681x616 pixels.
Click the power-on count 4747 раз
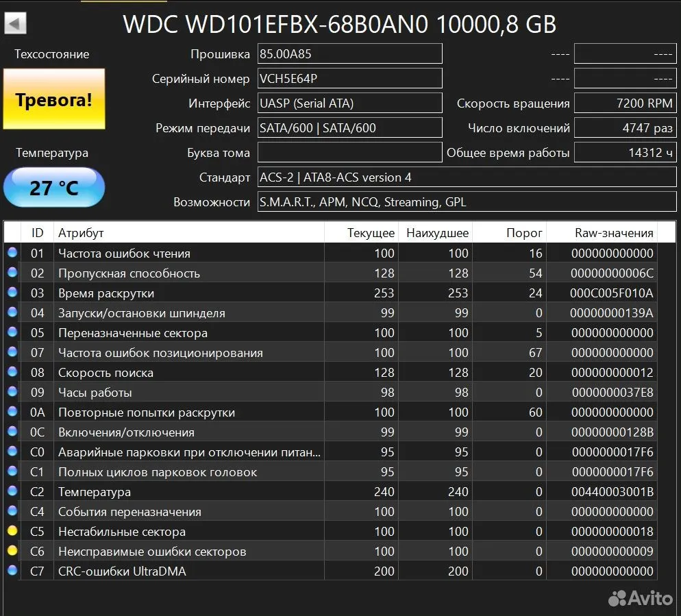[626, 127]
